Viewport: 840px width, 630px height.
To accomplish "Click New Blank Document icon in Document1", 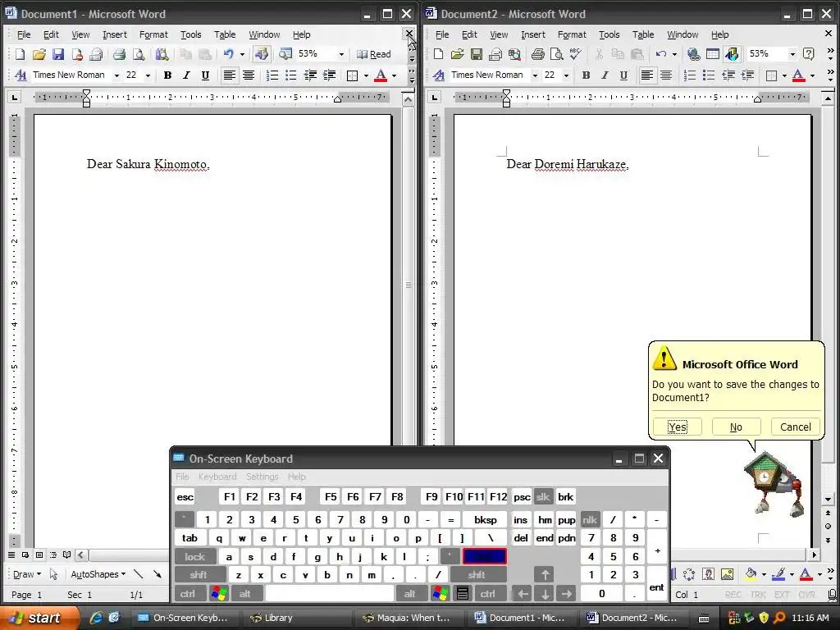I will (20, 54).
